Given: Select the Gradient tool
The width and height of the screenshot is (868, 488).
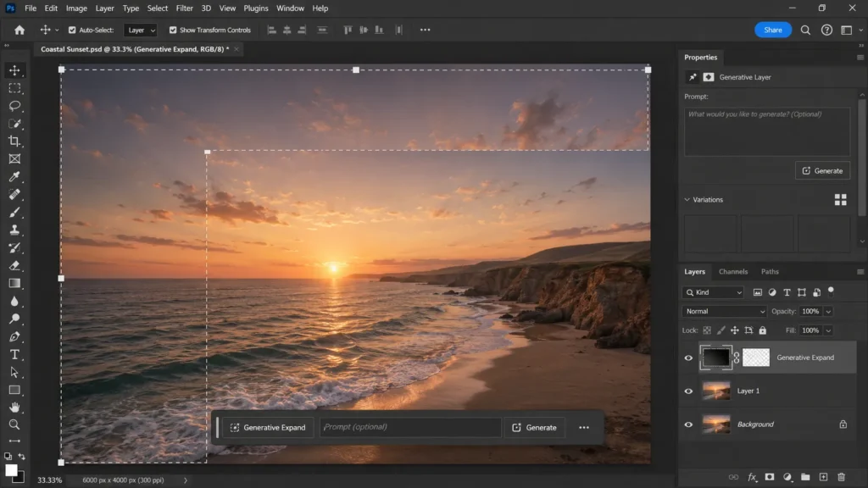Looking at the screenshot, I should pyautogui.click(x=14, y=283).
